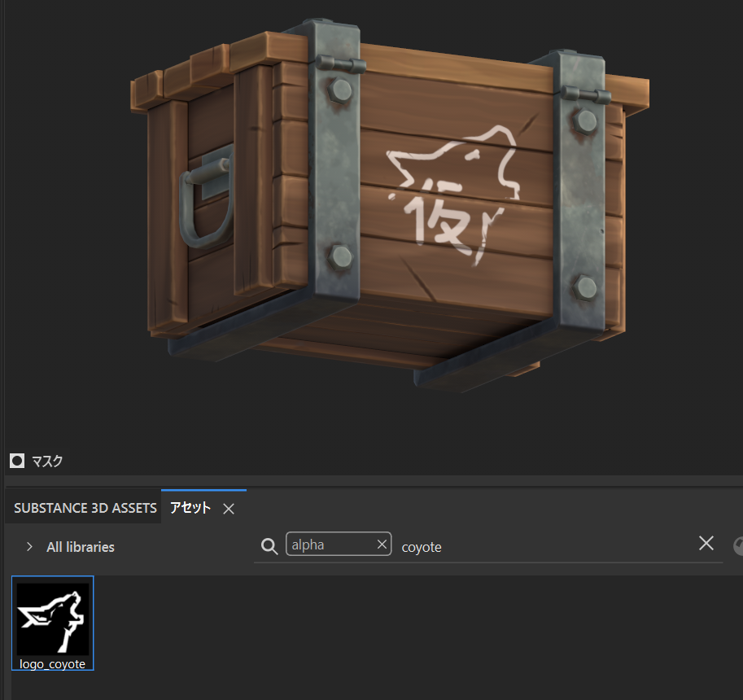
Task: Switch to the SUBSTANCE 3D ASSETS tab
Action: pos(85,508)
